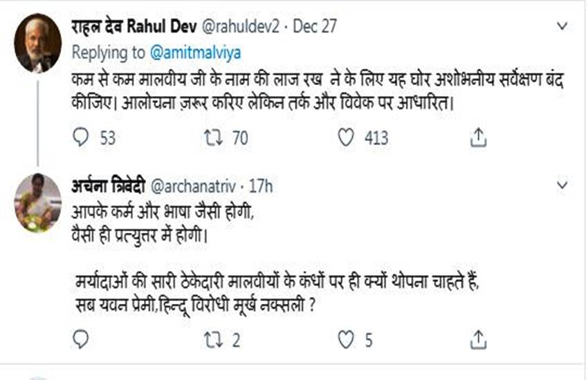Reply to अर्चना त्रिवेदी's tweet
The image size is (588, 380).
coord(82,339)
